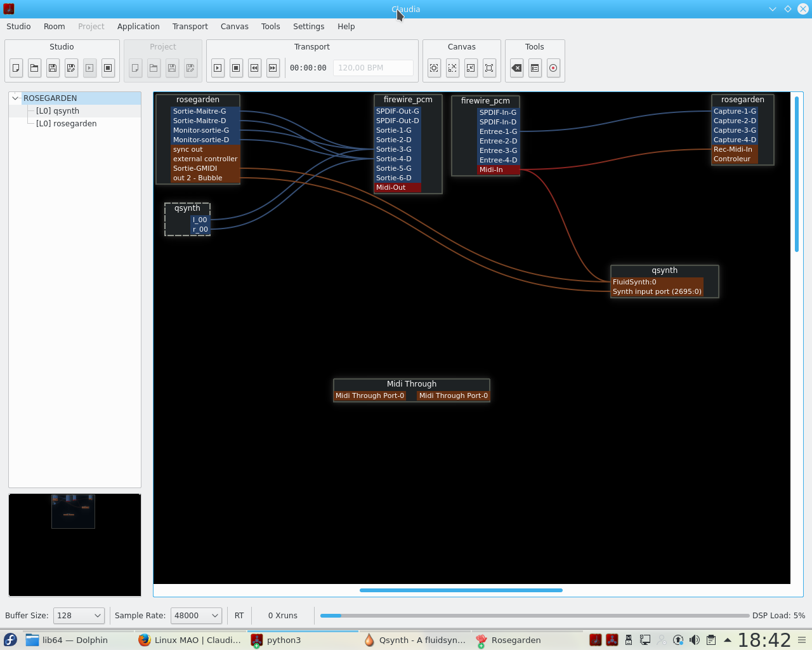Click the canvas zoom auto-fit icon
Image resolution: width=812 pixels, height=650 pixels.
tap(434, 68)
